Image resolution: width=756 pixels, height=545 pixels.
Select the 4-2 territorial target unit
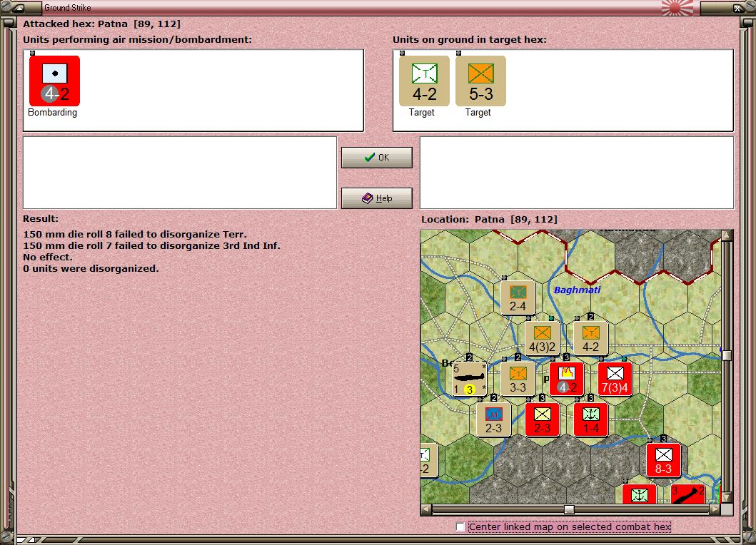click(424, 81)
